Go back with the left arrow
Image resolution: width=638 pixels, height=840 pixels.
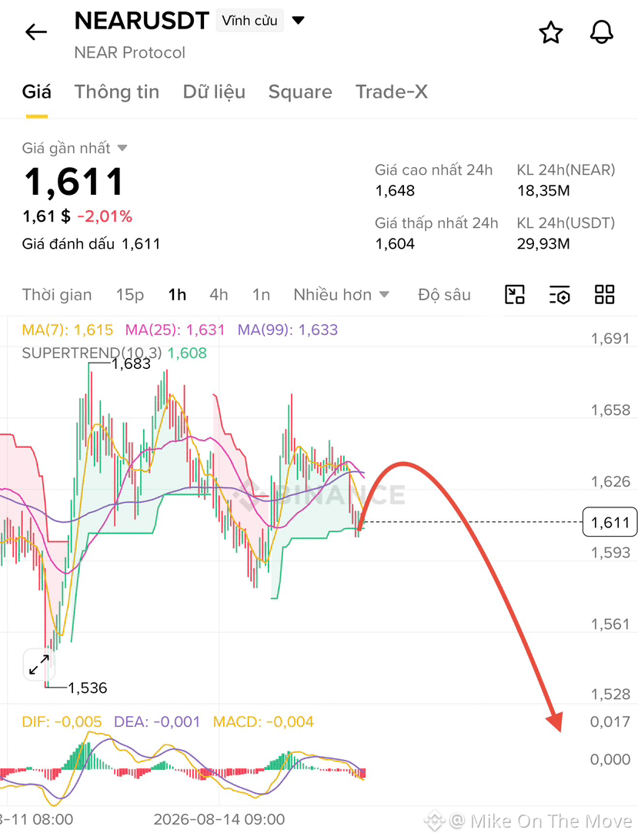[36, 32]
